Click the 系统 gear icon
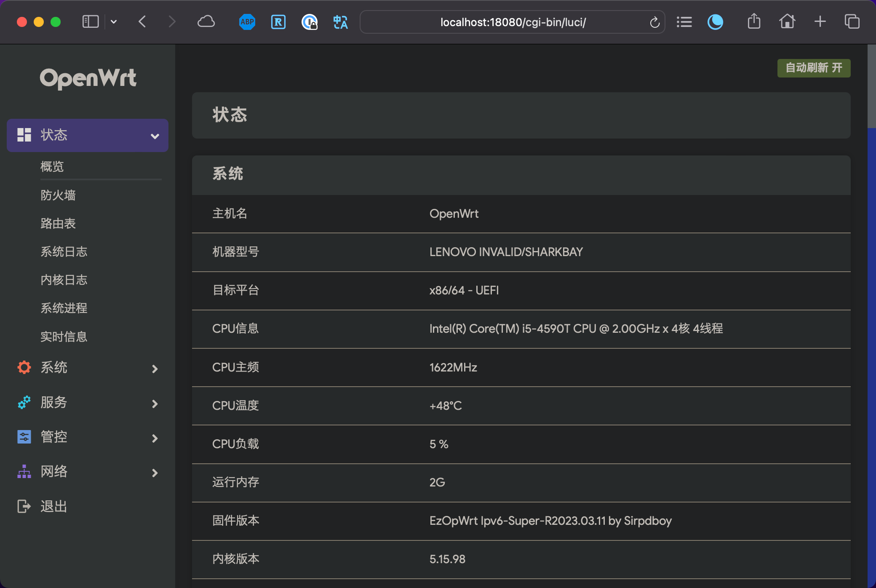Screen dimensions: 876x588 coord(24,367)
